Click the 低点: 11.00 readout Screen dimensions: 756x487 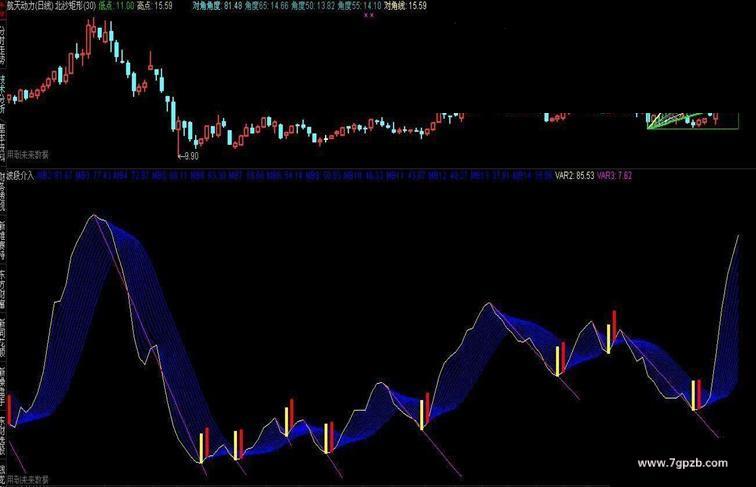click(116, 6)
